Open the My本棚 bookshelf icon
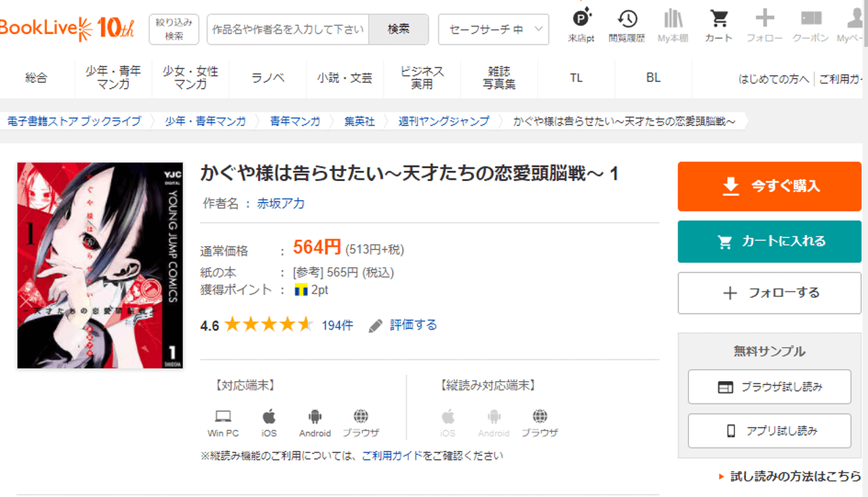The height and width of the screenshot is (497, 868). [x=673, y=18]
